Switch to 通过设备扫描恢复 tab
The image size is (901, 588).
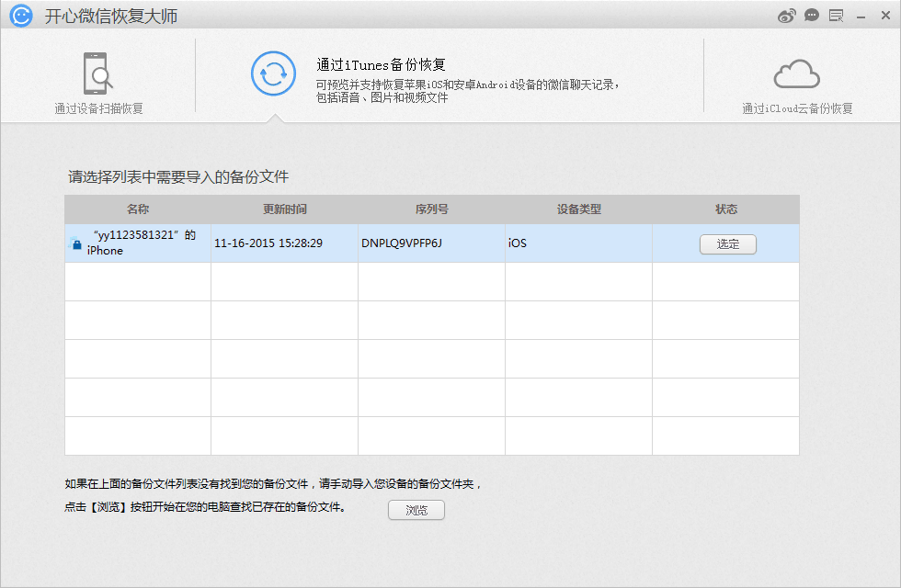98,108
